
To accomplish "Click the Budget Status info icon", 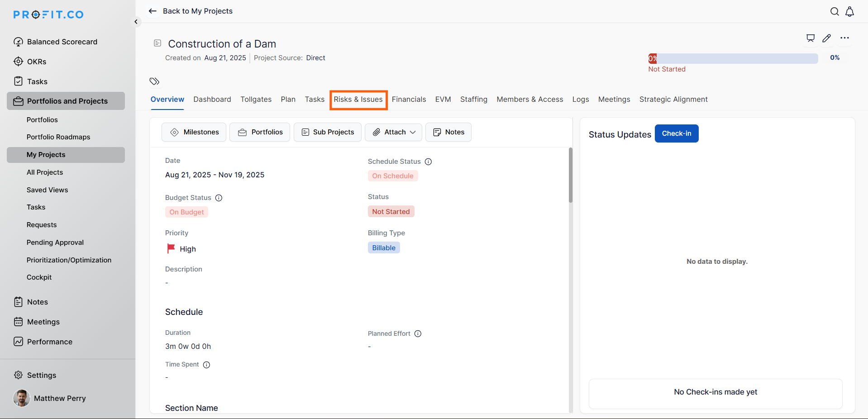I will (x=219, y=198).
